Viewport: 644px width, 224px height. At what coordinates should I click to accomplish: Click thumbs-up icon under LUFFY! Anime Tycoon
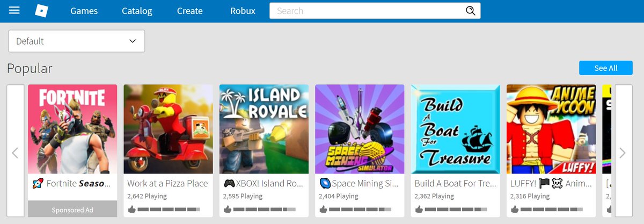coord(514,208)
